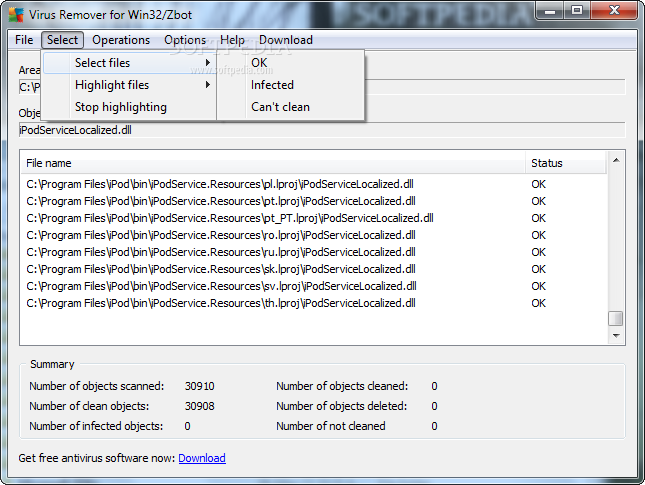Select files with OK status
Image resolution: width=645 pixels, height=485 pixels.
pyautogui.click(x=290, y=63)
